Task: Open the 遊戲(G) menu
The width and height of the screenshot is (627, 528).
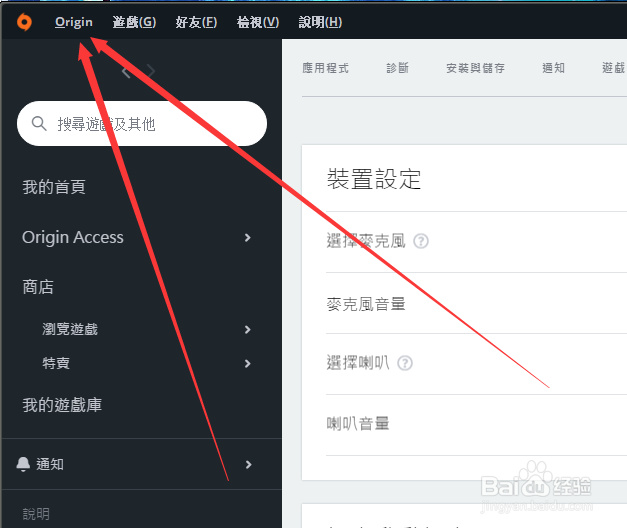Action: (134, 22)
